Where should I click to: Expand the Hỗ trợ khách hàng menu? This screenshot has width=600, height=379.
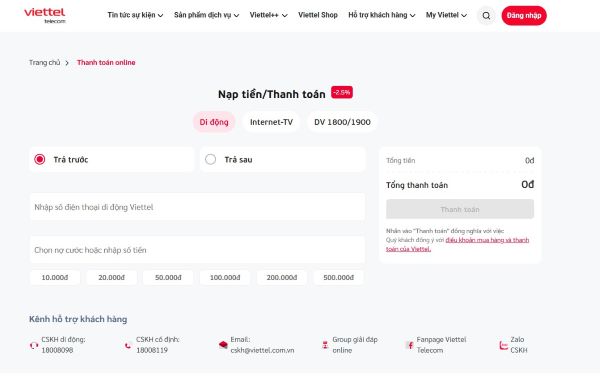[x=382, y=15]
